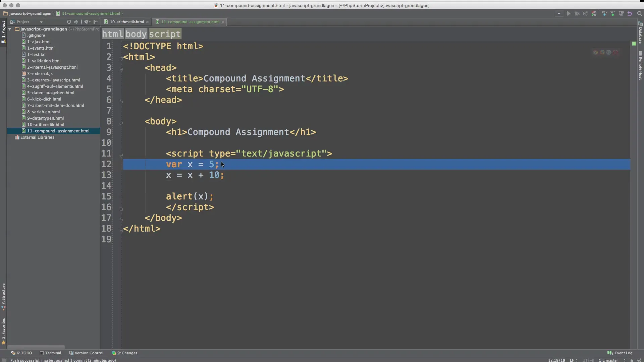The image size is (644, 362).
Task: Open Search Everywhere with the magnifier icon
Action: point(639,14)
